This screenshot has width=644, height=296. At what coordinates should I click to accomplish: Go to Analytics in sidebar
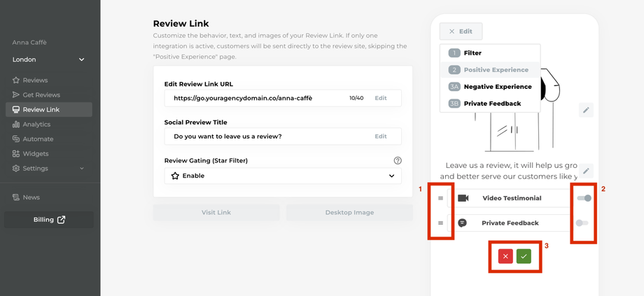pyautogui.click(x=36, y=125)
